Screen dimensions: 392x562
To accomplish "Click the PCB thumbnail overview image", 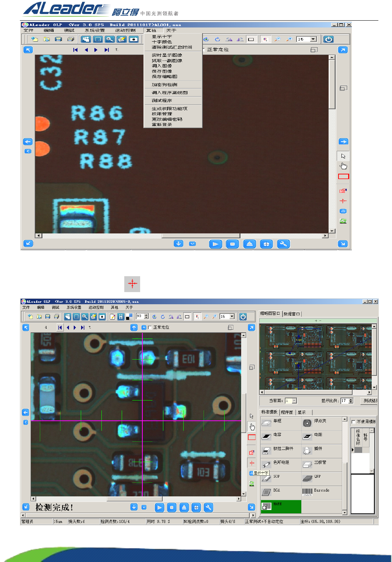I will (x=316, y=357).
